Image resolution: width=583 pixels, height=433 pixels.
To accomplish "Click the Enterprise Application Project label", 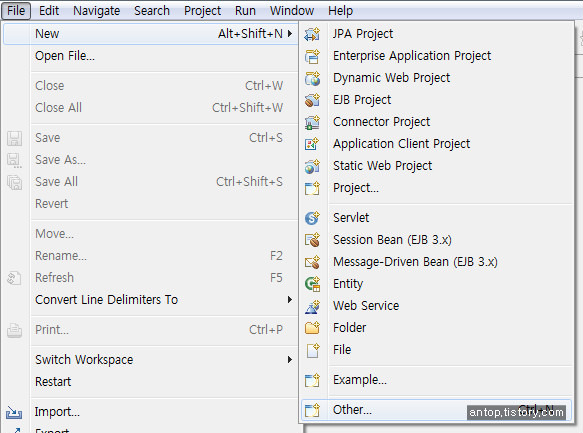I will 412,56.
